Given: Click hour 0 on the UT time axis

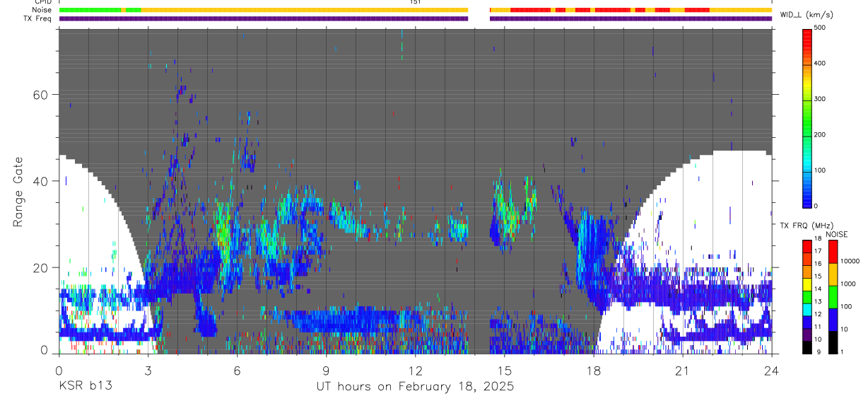Looking at the screenshot, I should click(59, 370).
